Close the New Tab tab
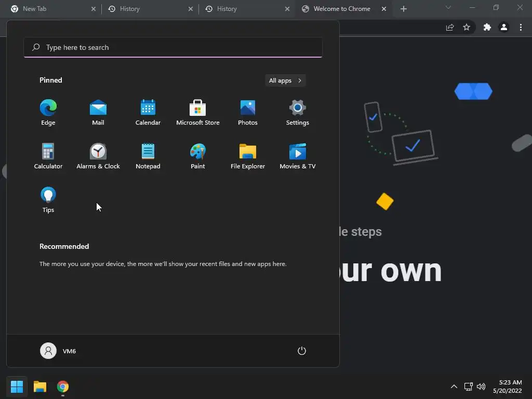532x399 pixels. pyautogui.click(x=94, y=9)
